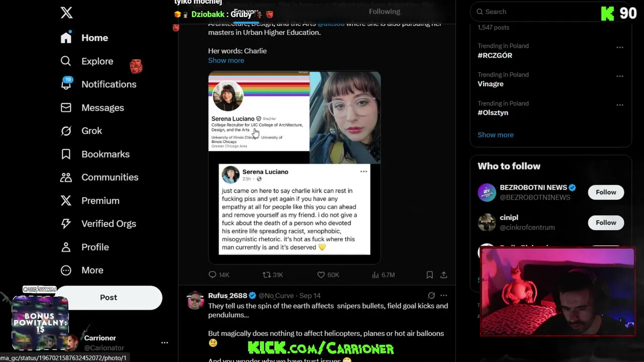The width and height of the screenshot is (644, 362).
Task: Share the post using the upload icon
Action: 444,275
